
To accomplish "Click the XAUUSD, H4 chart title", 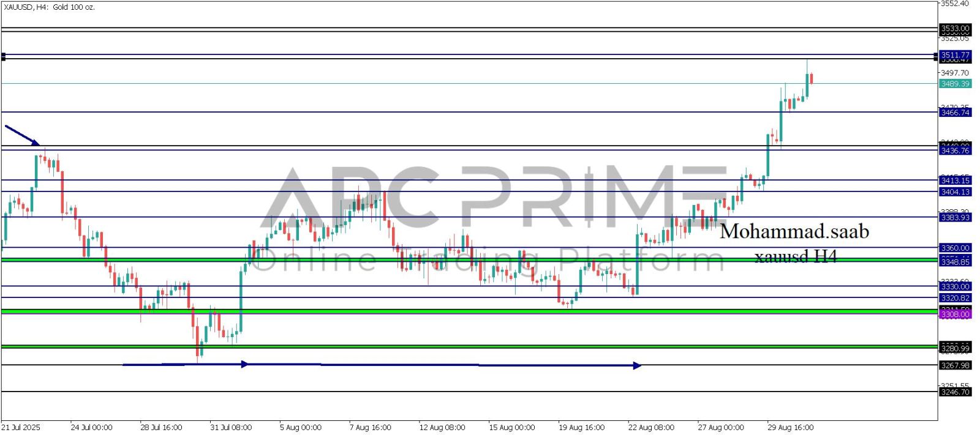I will pyautogui.click(x=49, y=7).
